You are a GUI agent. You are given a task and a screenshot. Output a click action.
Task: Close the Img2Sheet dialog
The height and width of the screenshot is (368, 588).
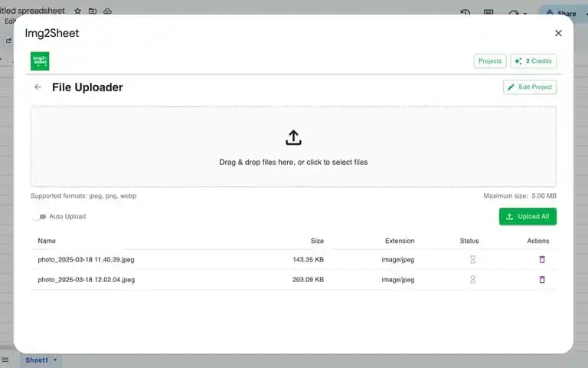558,33
